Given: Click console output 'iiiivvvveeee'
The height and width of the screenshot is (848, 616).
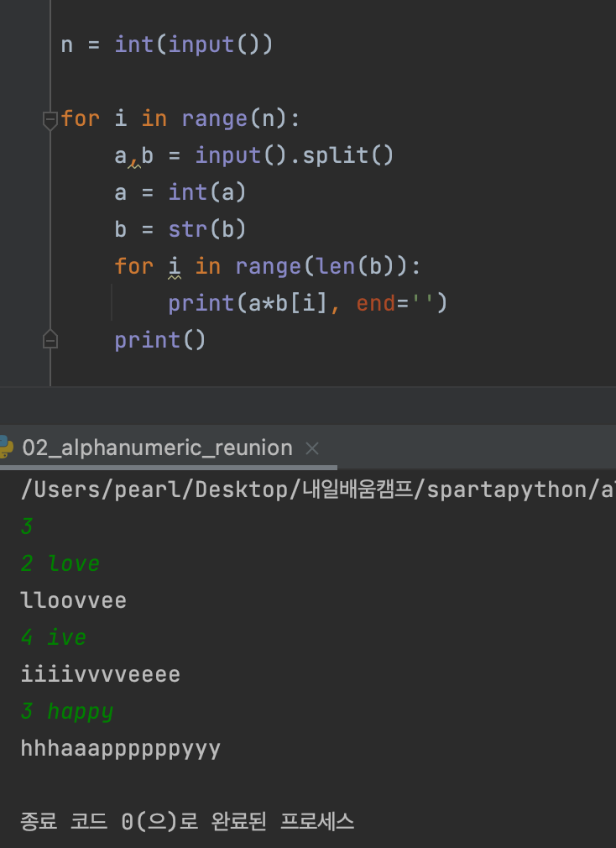Looking at the screenshot, I should coord(100,674).
